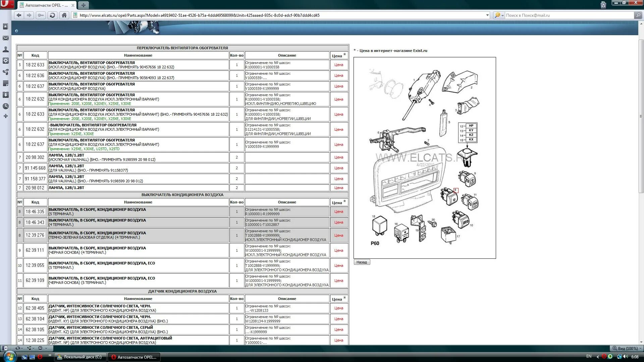Go to the home page icon

click(x=64, y=15)
